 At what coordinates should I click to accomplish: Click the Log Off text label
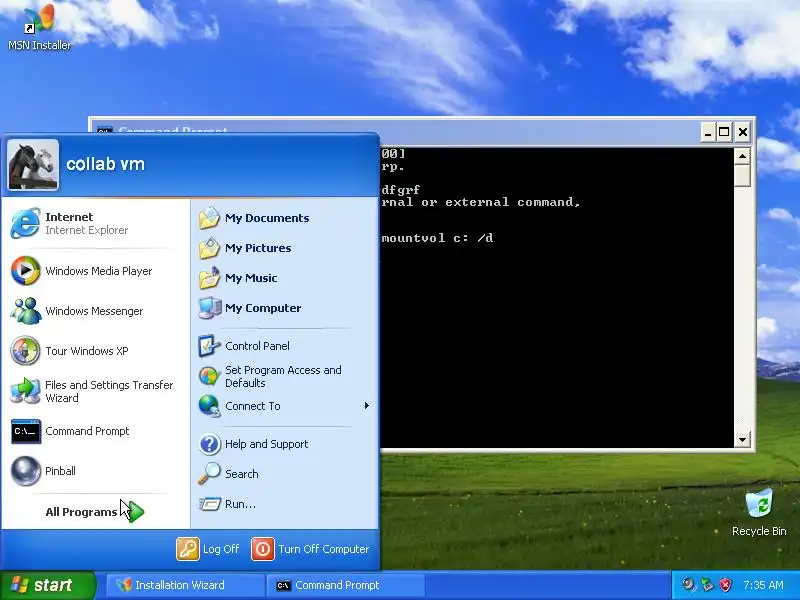[x=221, y=549]
